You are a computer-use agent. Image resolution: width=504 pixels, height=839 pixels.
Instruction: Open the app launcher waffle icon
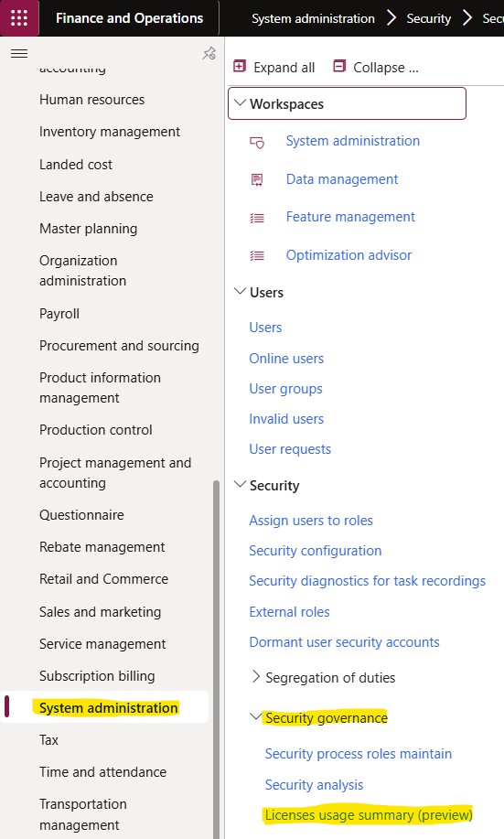tap(19, 18)
